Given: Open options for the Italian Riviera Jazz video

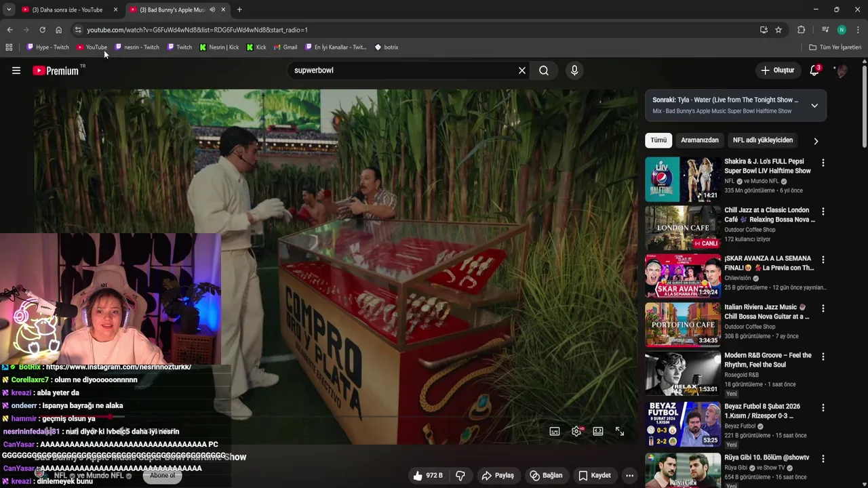Looking at the screenshot, I should 823,308.
